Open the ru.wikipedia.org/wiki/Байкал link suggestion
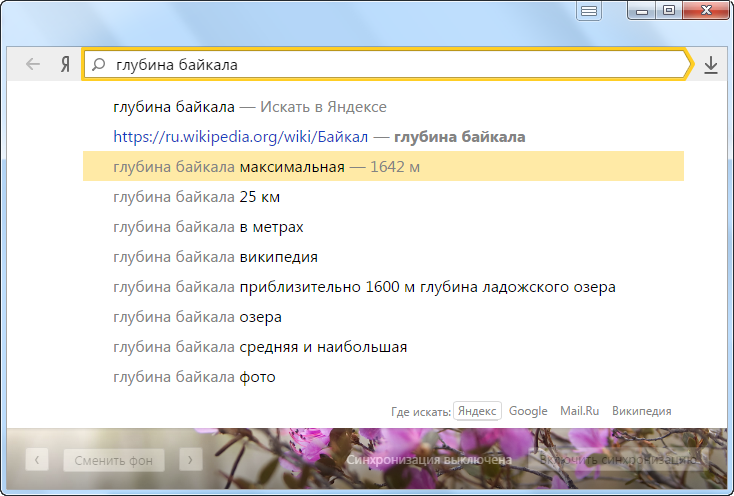 [x=383, y=137]
